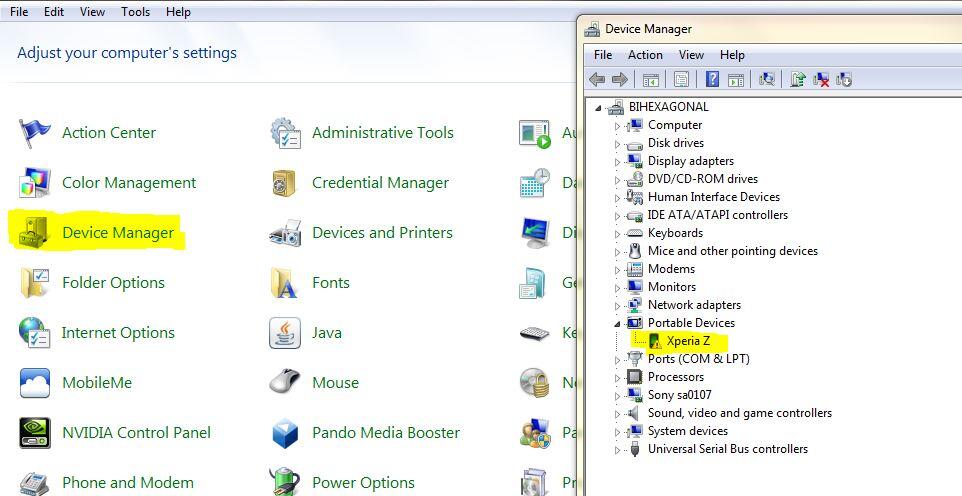Open the Administrative Tools link
This screenshot has width=962, height=496.
click(383, 133)
